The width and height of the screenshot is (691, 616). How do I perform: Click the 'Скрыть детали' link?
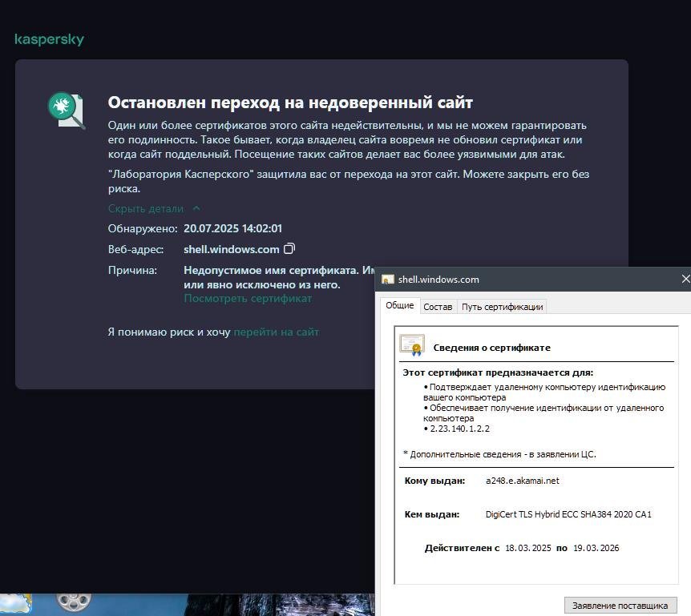tap(145, 208)
